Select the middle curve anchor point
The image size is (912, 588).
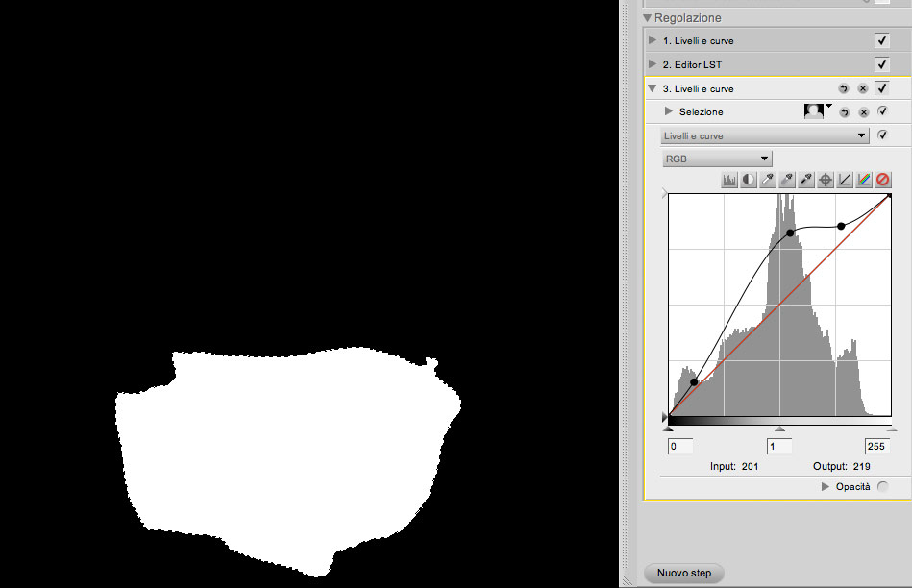click(790, 233)
